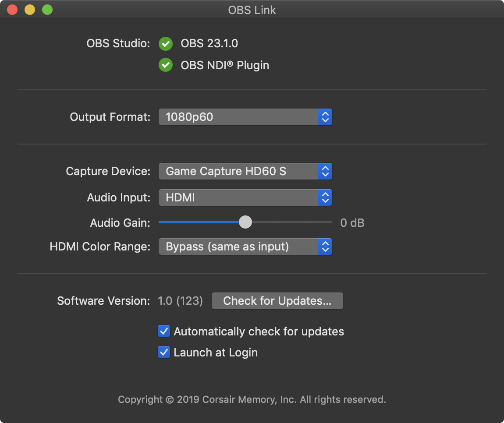Click the OBS NDI Plugin status text
This screenshot has height=423, width=504.
coord(225,65)
